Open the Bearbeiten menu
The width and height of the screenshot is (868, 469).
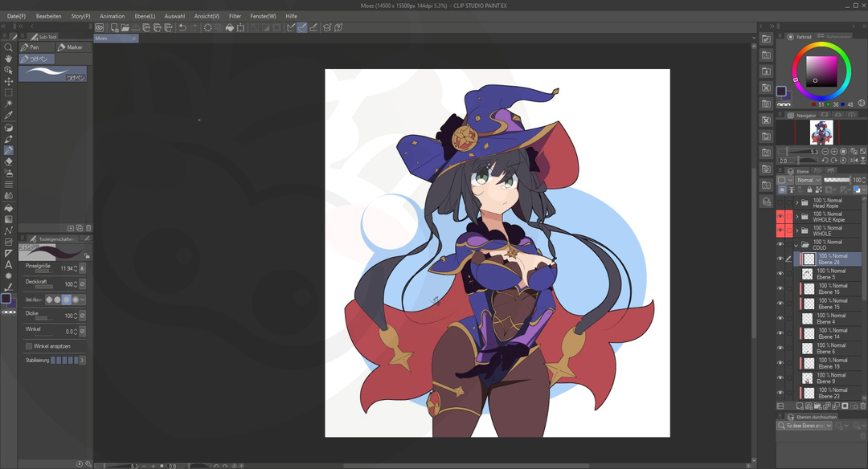(x=49, y=16)
